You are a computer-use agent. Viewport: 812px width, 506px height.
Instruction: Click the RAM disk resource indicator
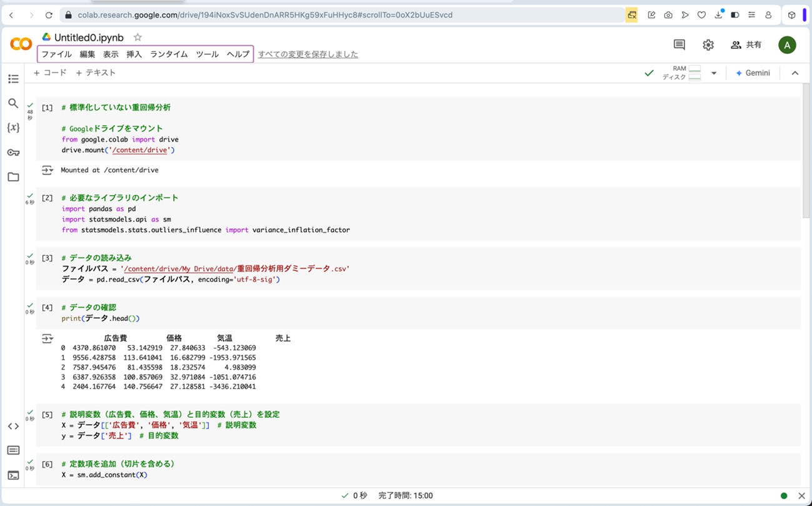(681, 73)
